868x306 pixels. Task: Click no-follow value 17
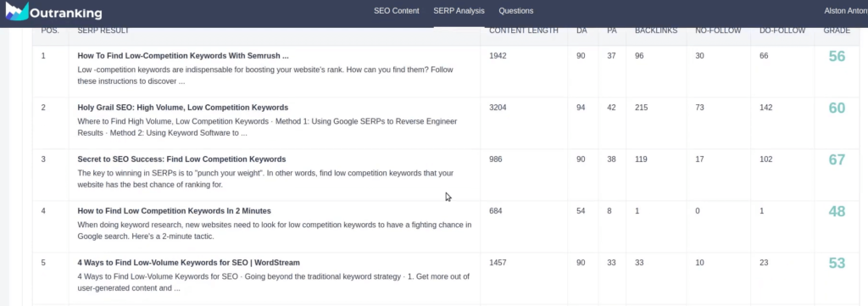click(699, 159)
